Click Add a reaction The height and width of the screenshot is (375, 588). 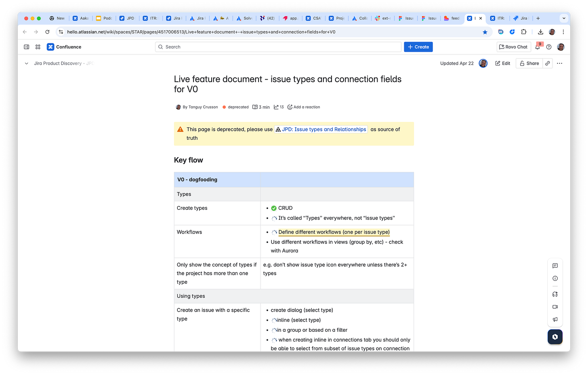[304, 107]
